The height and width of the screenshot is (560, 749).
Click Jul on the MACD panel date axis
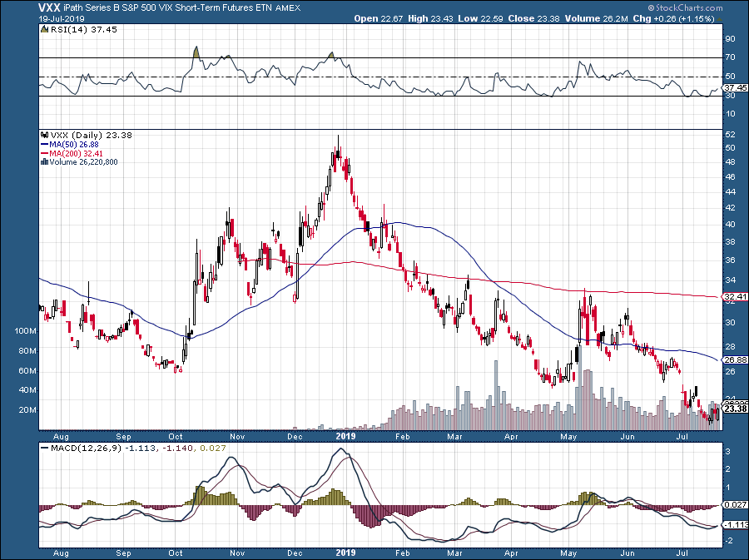pos(682,553)
